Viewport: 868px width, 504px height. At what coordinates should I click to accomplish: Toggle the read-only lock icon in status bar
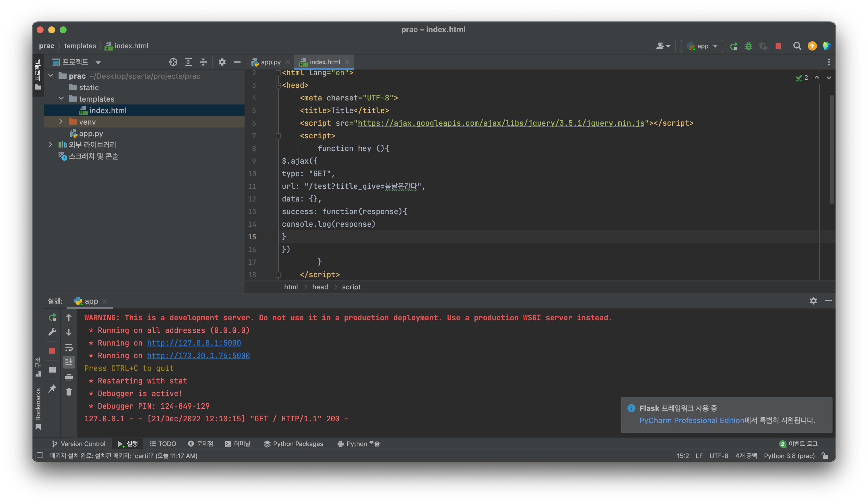[x=825, y=456]
